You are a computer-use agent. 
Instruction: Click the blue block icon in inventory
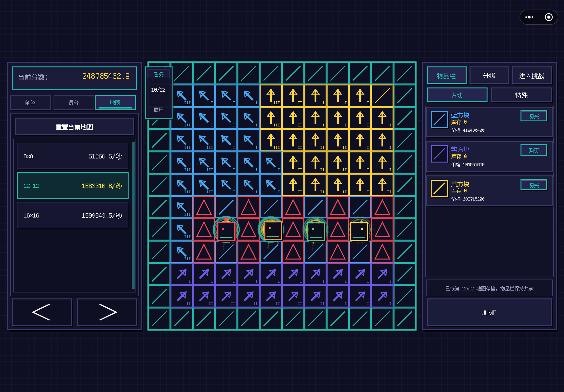pos(439,120)
